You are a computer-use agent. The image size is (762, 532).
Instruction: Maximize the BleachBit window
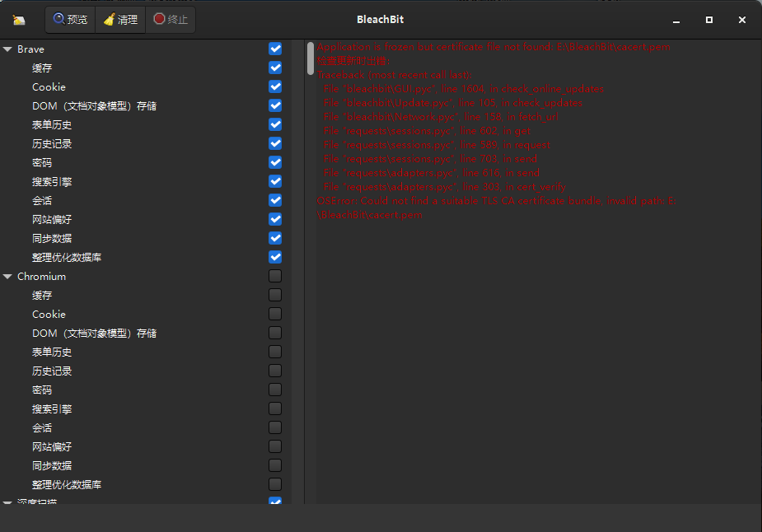(x=709, y=20)
